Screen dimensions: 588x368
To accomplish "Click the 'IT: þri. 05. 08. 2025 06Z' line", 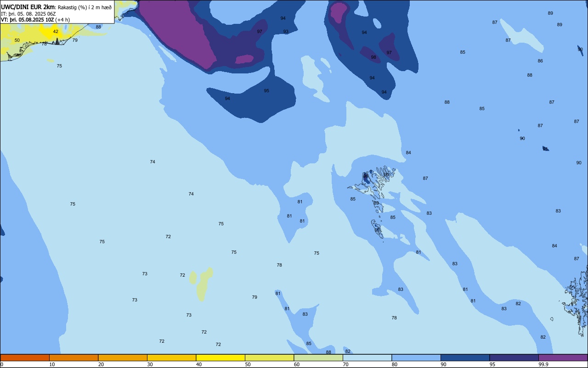I will click(x=28, y=14).
